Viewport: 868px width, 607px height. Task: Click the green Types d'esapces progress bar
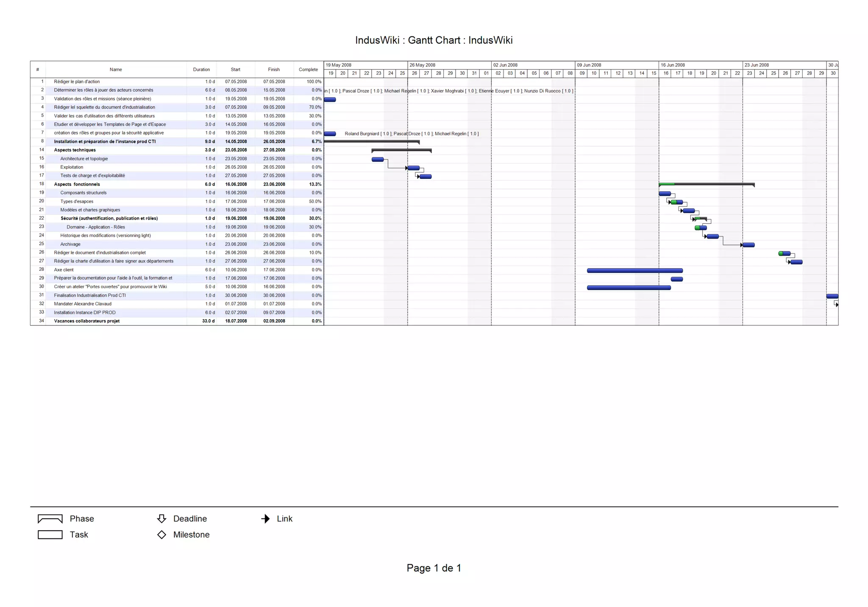674,202
